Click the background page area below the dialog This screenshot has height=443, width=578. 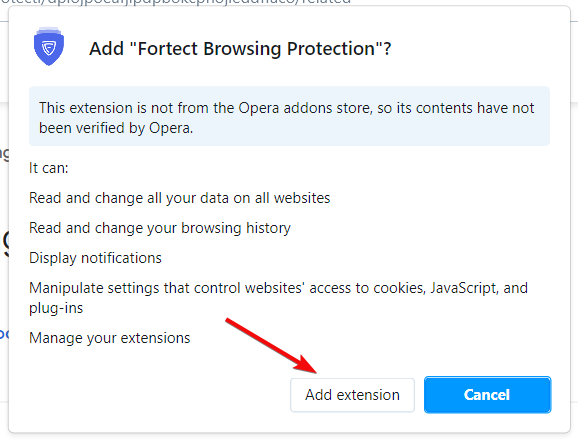click(289, 439)
